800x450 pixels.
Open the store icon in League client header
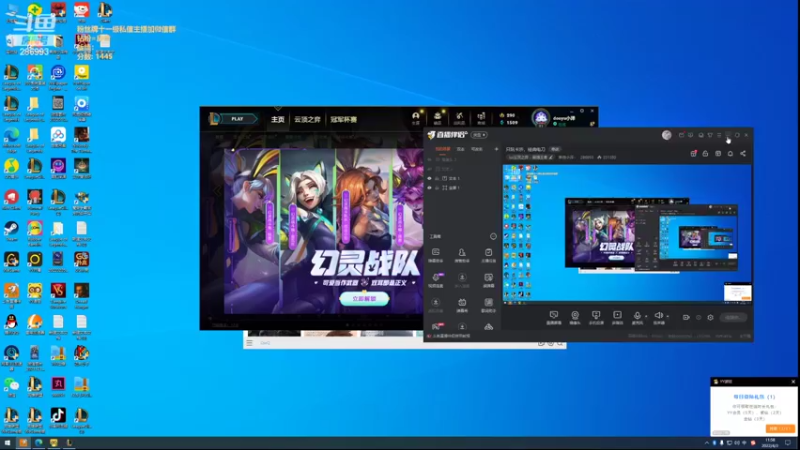481,118
